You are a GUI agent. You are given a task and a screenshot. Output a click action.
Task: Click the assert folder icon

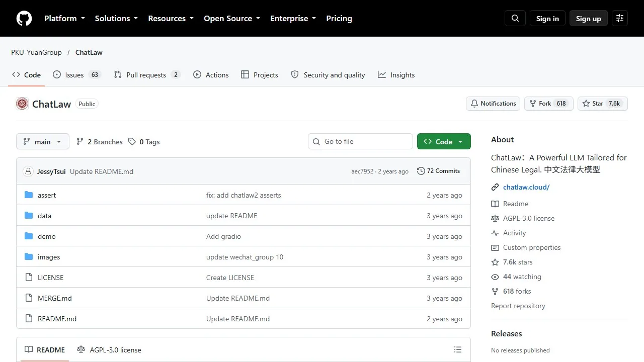29,195
